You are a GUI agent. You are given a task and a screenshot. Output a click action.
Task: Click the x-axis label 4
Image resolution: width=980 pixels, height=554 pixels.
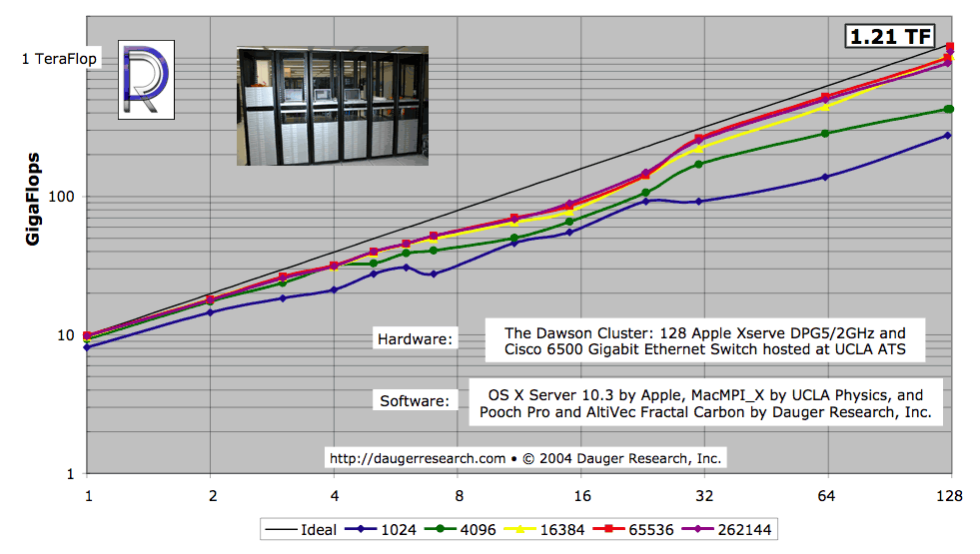click(x=335, y=496)
